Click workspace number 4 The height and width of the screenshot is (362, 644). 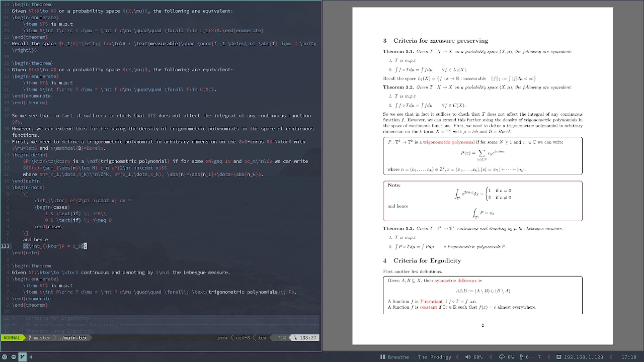tap(31, 357)
